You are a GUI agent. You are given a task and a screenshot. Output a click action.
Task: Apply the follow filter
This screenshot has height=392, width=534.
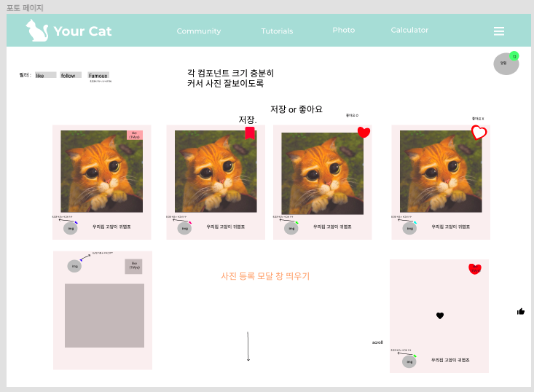click(x=71, y=75)
